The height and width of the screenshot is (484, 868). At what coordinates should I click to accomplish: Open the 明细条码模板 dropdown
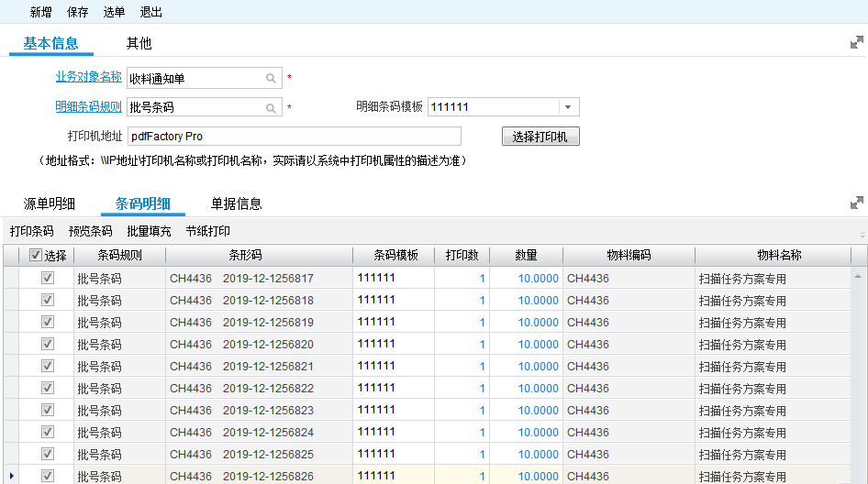568,107
